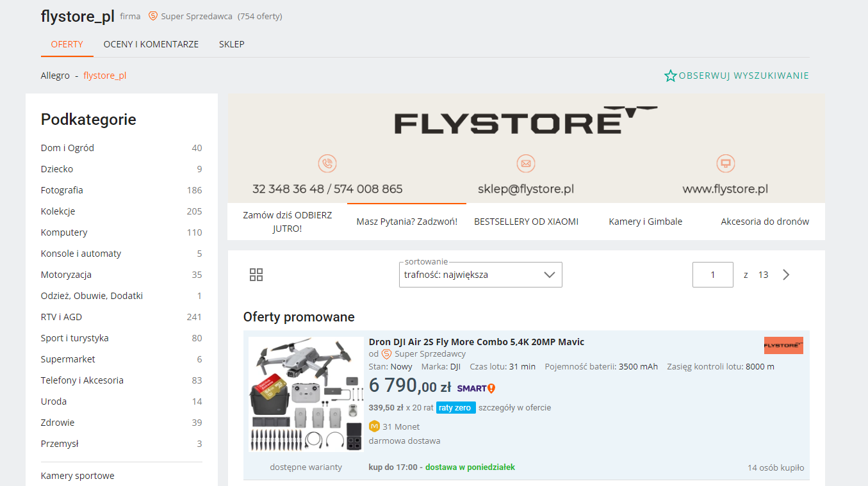868x486 pixels.
Task: Enable following this search with OBSERWUJ WYSZUKIWANIE
Action: (x=743, y=75)
